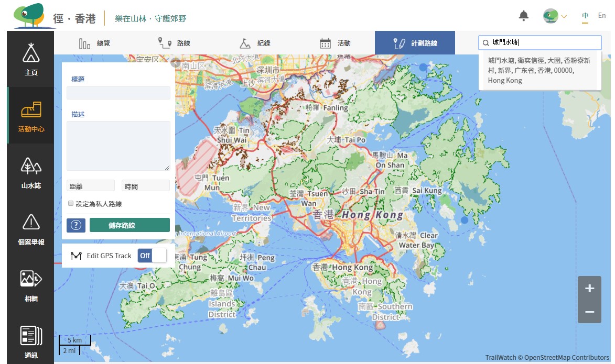Zoom in the map with plus button

(x=589, y=288)
